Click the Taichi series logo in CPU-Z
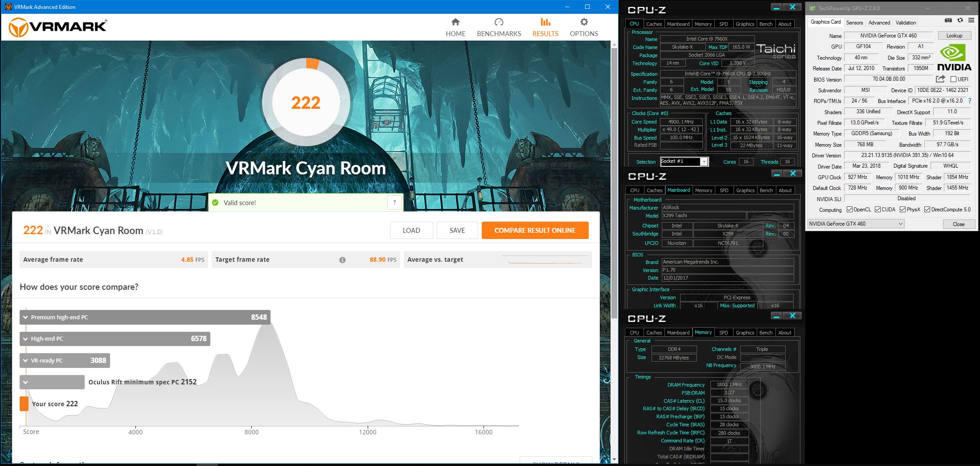980x466 pixels. point(776,51)
